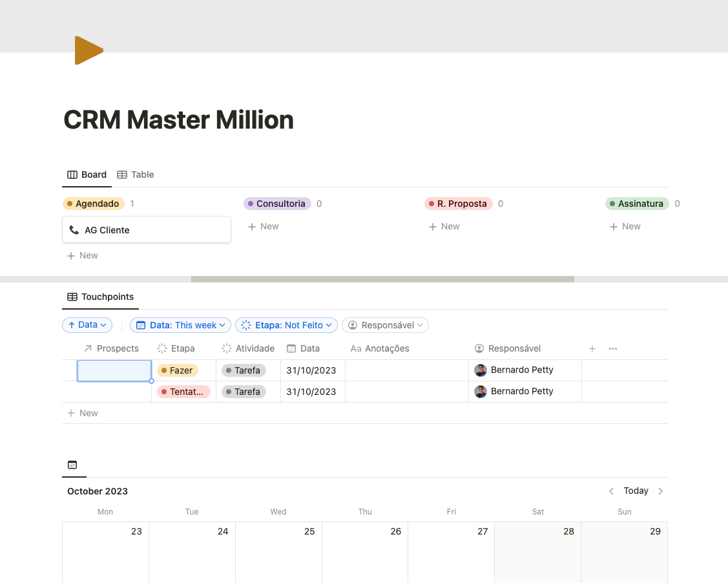Screen dimensions: 728x583
Task: Open the Responsável filter dropdown
Action: point(385,325)
